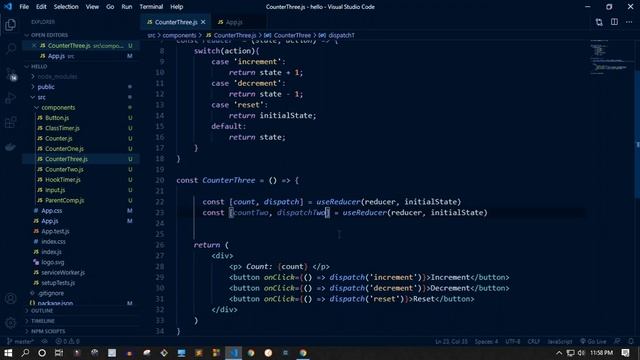Open the Accounts icon in activity bar
This screenshot has height=360, width=640.
11,298
